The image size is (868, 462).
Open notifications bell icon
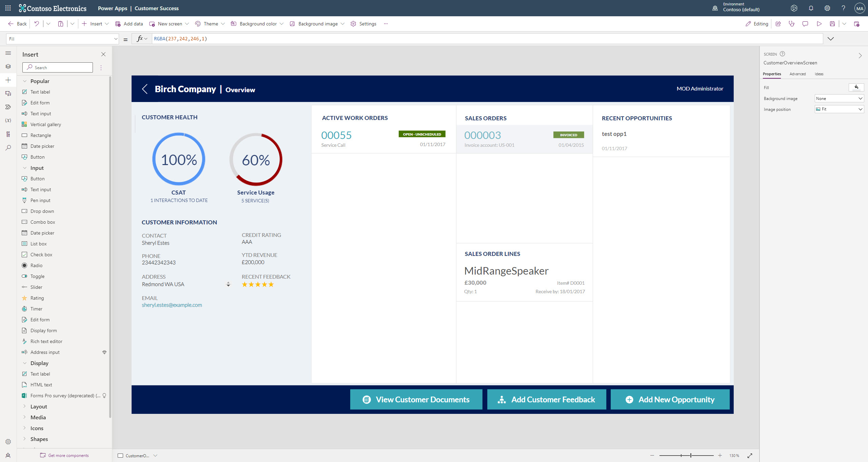tap(811, 8)
